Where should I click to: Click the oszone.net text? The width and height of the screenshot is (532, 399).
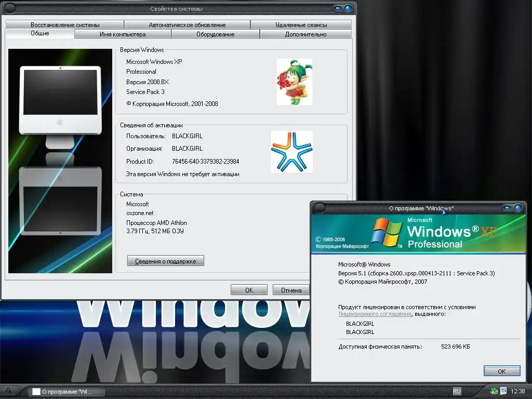[x=140, y=213]
